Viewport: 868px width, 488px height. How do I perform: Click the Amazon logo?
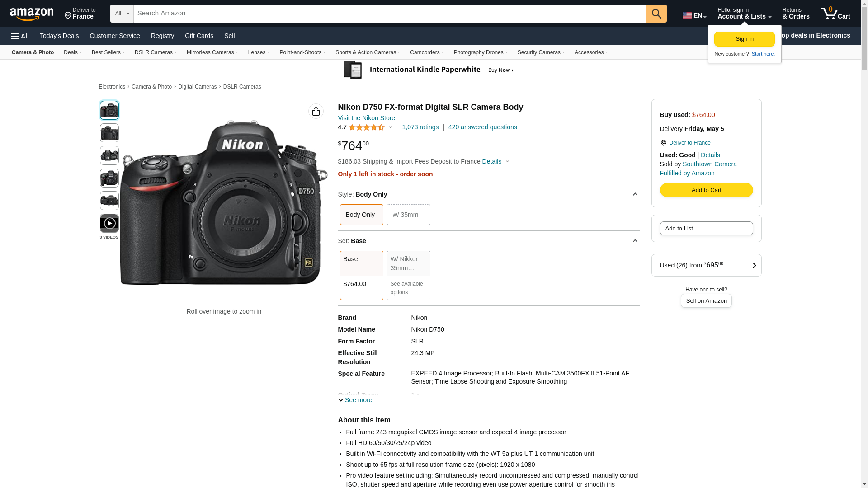32,14
